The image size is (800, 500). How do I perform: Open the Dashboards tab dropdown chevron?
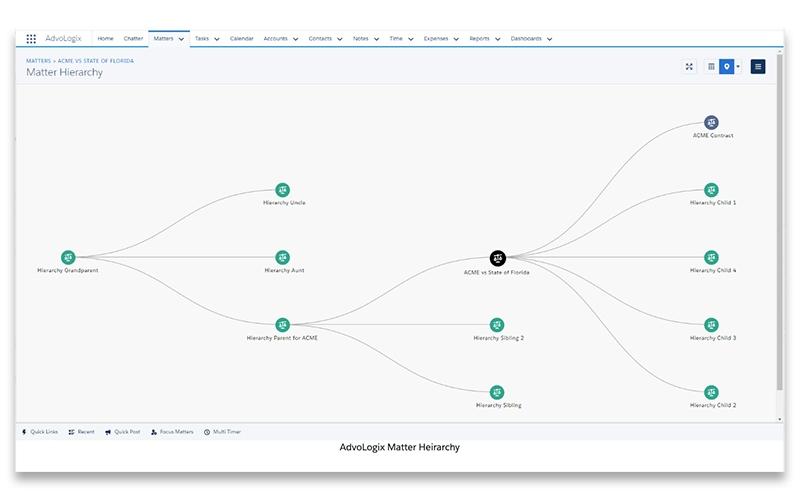click(x=549, y=39)
